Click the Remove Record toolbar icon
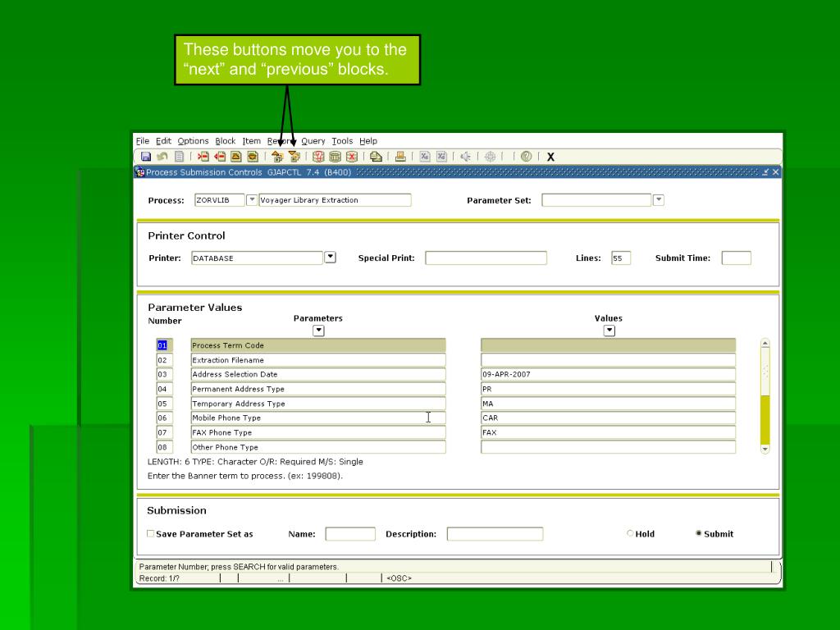 [220, 157]
